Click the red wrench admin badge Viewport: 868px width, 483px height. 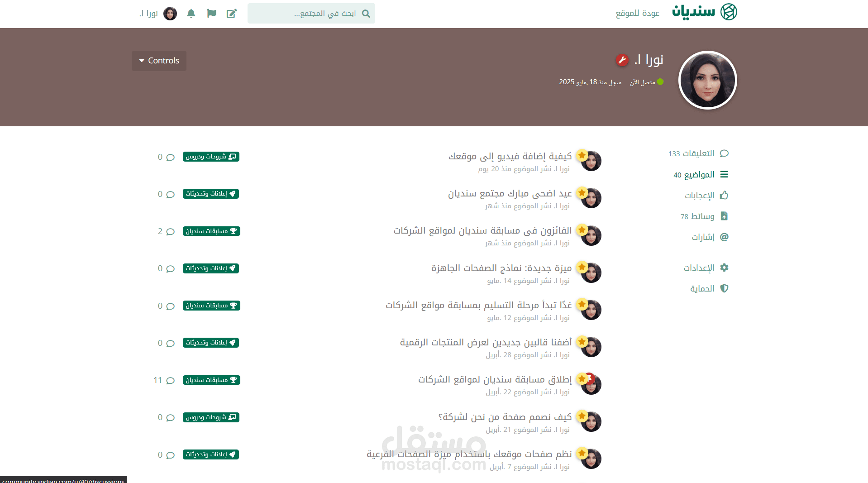tap(622, 60)
